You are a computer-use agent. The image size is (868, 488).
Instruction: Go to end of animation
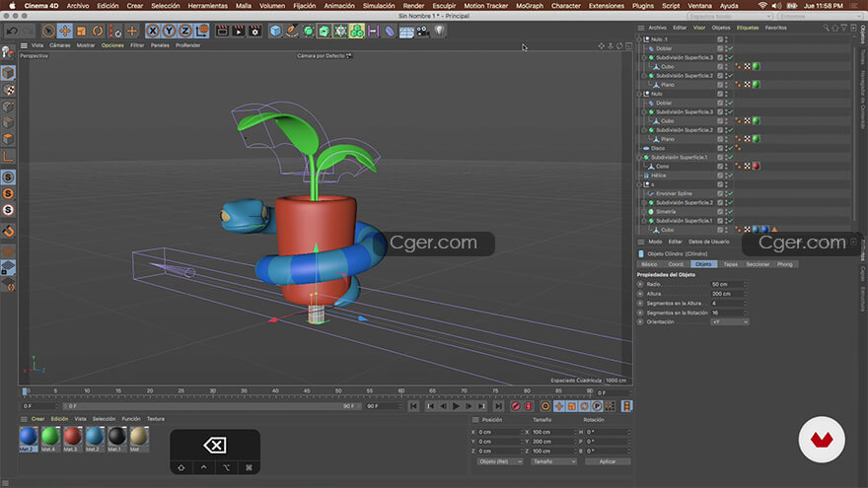click(x=498, y=406)
